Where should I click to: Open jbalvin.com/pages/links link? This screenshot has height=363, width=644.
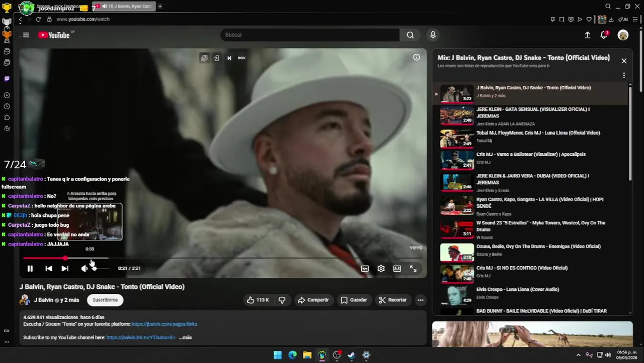click(x=164, y=324)
